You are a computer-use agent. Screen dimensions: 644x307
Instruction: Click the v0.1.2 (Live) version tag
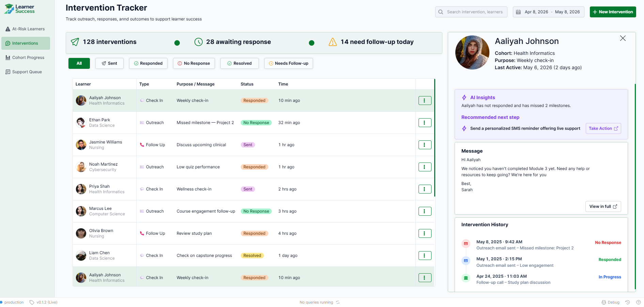coord(44,302)
